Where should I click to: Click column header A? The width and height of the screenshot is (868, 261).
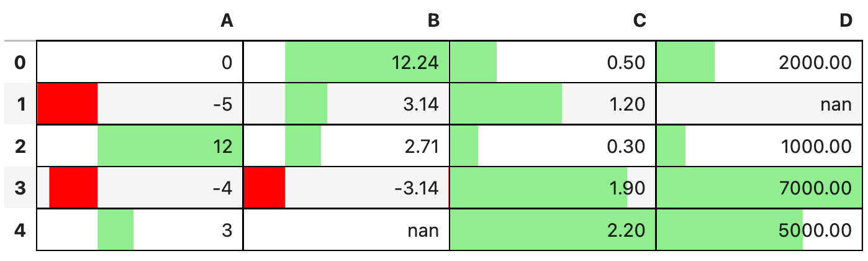(x=227, y=21)
